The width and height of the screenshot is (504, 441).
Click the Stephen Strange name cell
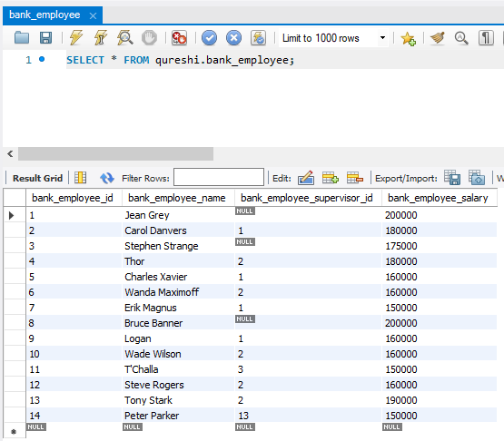pyautogui.click(x=178, y=246)
